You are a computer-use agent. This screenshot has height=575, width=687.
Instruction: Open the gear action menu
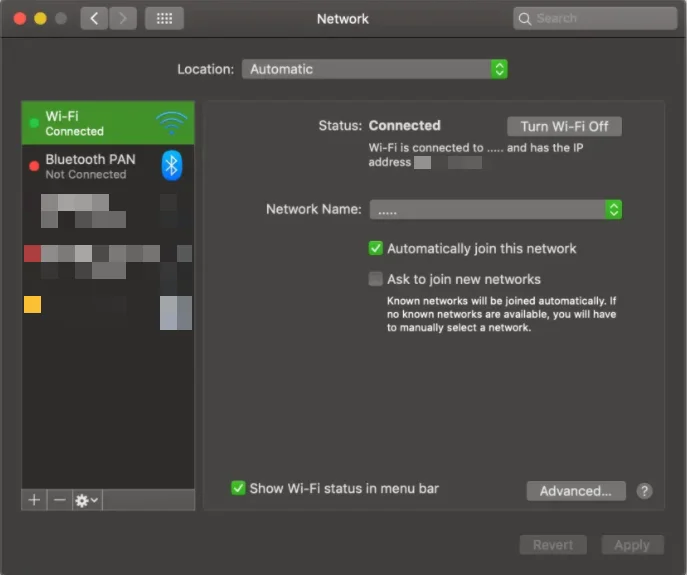(x=87, y=500)
